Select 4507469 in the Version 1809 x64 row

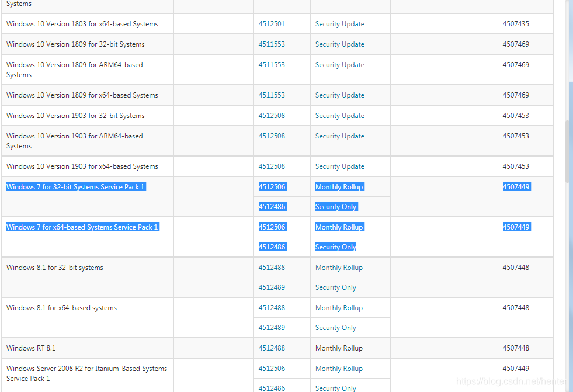tap(516, 95)
